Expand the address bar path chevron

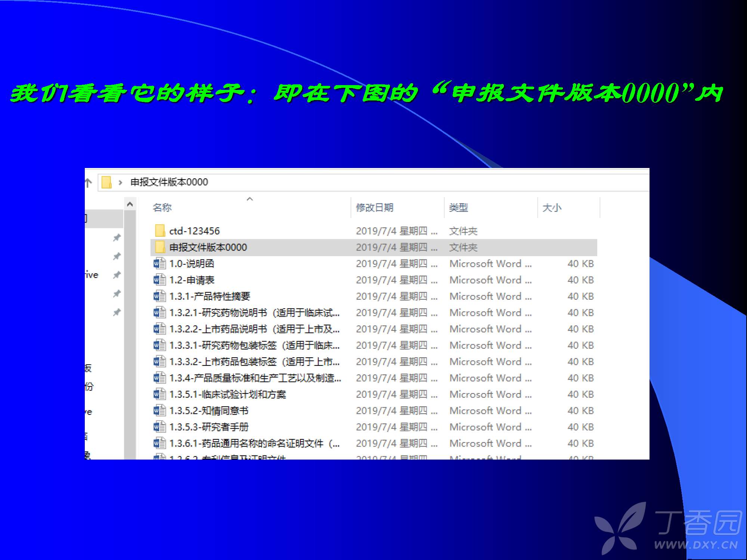120,183
